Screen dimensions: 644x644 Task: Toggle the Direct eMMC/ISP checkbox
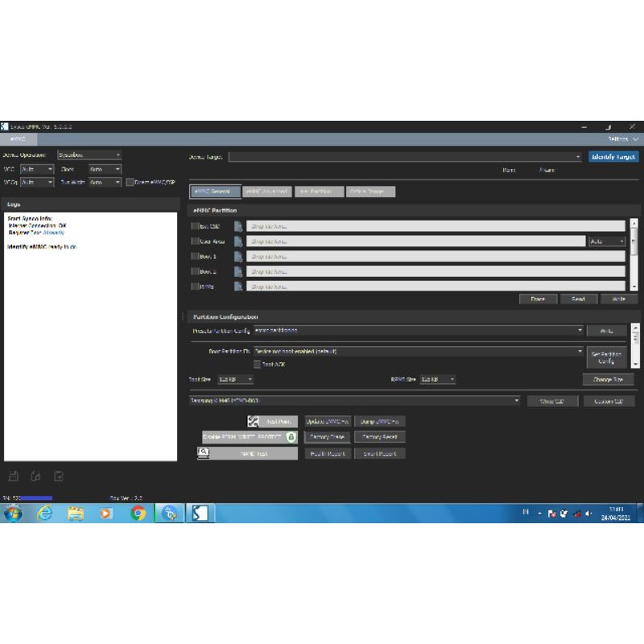[x=130, y=182]
